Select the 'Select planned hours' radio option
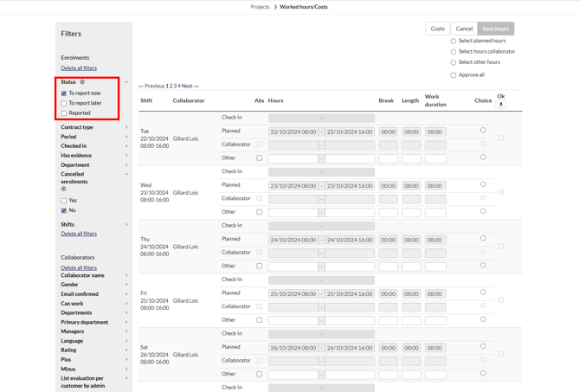Image resolution: width=580 pixels, height=392 pixels. pyautogui.click(x=454, y=41)
